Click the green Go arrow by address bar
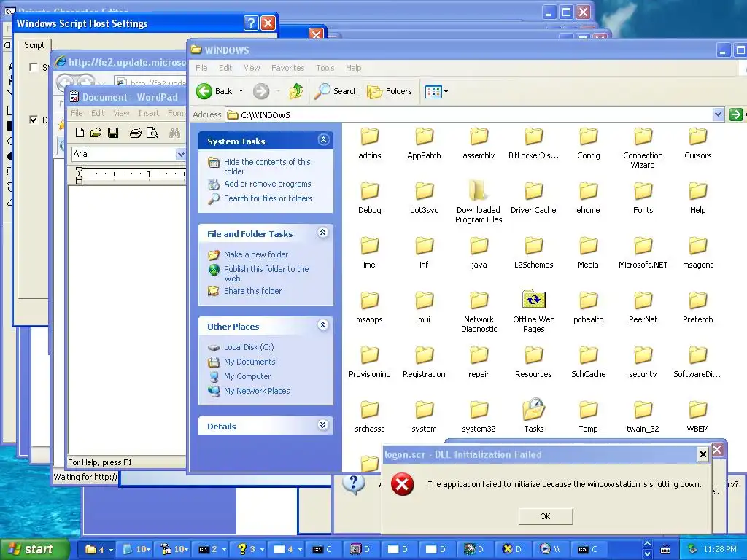 (736, 114)
